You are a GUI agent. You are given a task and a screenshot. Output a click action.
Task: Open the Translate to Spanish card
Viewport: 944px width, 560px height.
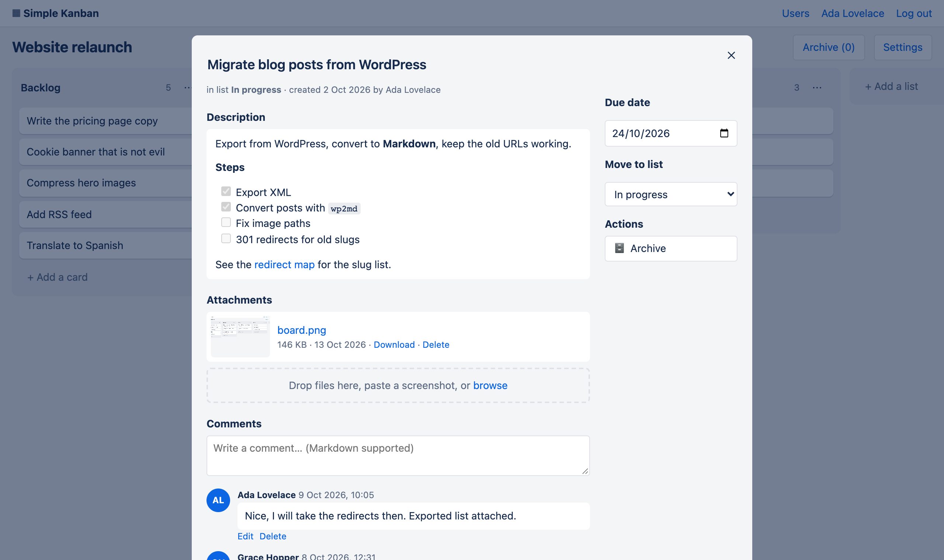click(x=106, y=245)
